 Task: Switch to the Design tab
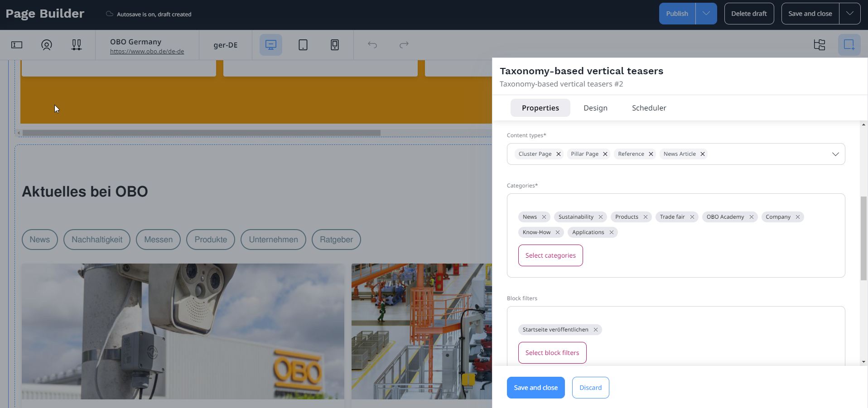595,108
